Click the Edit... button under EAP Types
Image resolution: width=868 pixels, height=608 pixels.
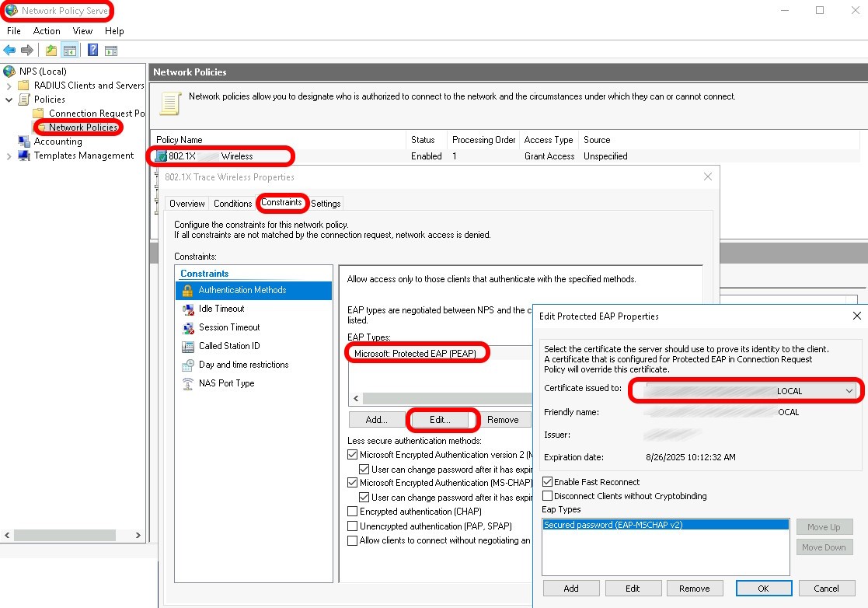pos(440,420)
